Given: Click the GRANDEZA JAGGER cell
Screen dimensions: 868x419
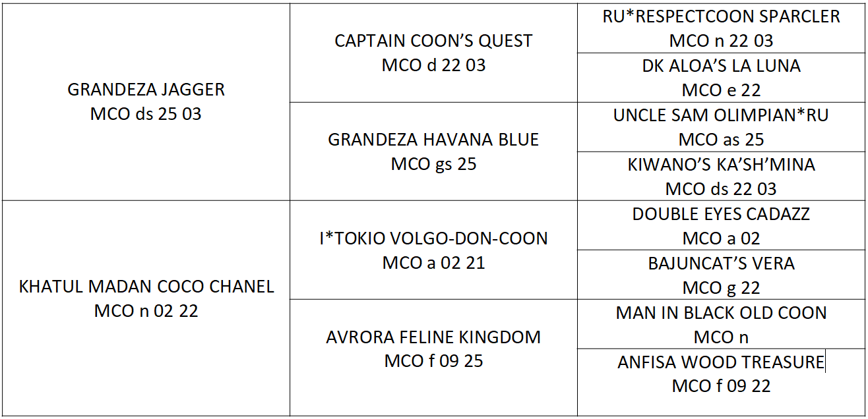Looking at the screenshot, I should click(x=146, y=101).
